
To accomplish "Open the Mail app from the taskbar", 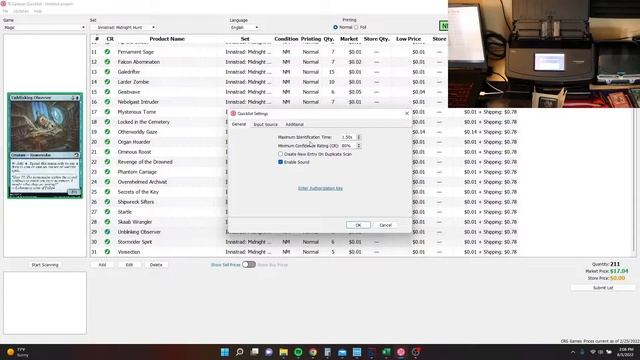I will pos(342,352).
